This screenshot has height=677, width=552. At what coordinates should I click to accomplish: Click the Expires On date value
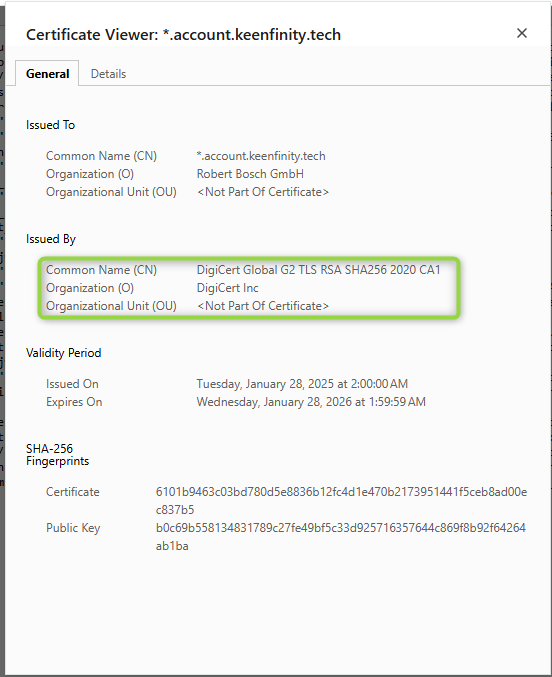pos(311,402)
